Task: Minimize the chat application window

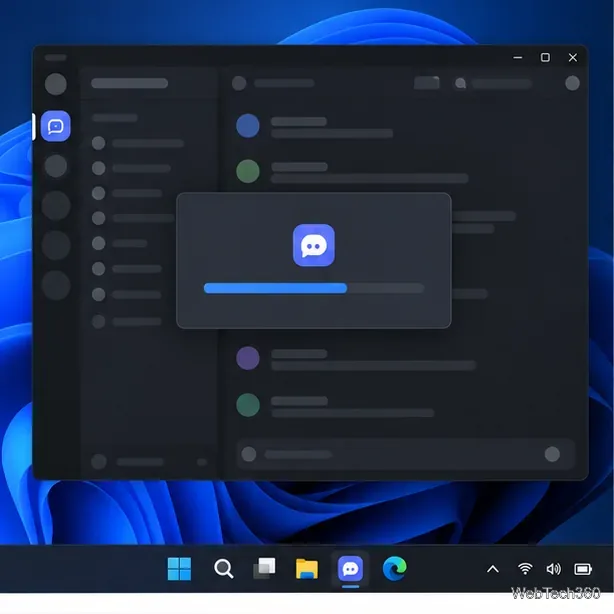Action: coord(518,58)
